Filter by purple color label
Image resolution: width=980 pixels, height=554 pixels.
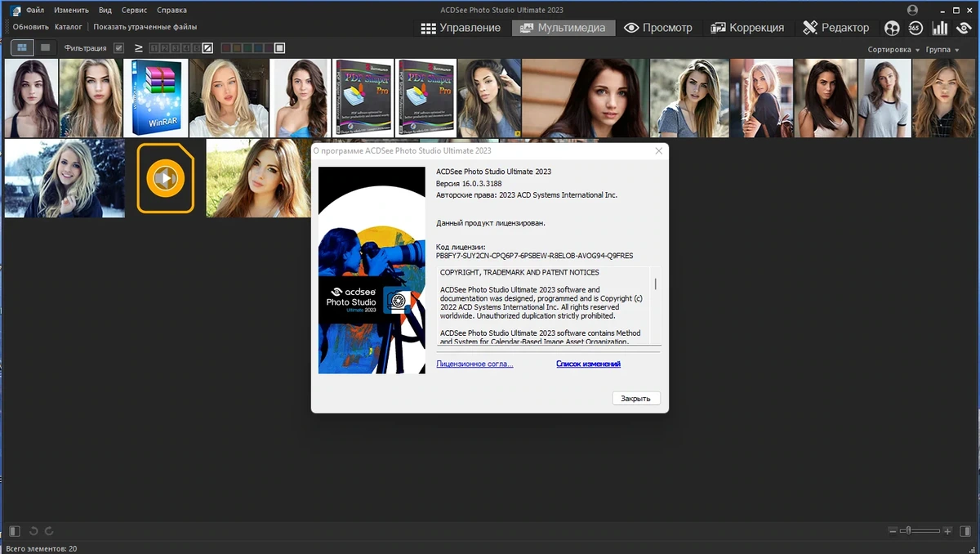269,48
